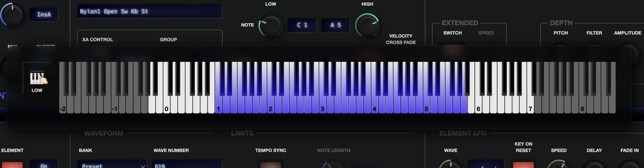The height and width of the screenshot is (168, 644).
Task: Click the Element LFO speed knob
Action: pyautogui.click(x=558, y=165)
